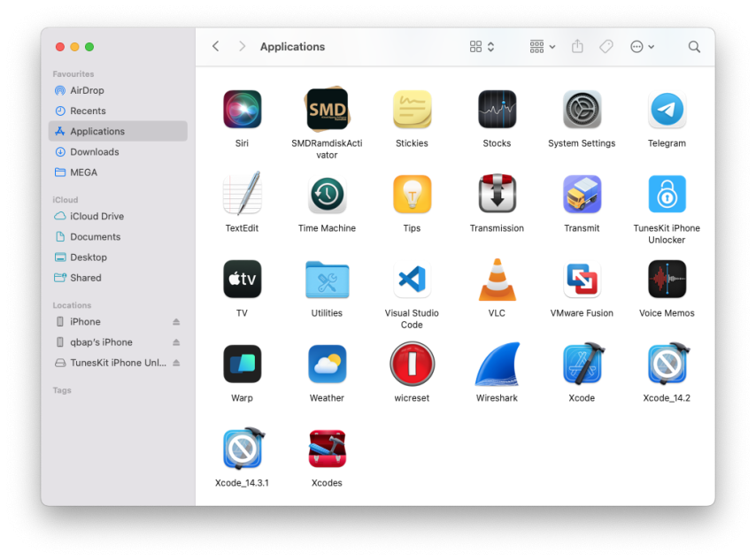Select the Visual Studio Code icon
Viewport: 756px width, 560px height.
click(x=412, y=279)
